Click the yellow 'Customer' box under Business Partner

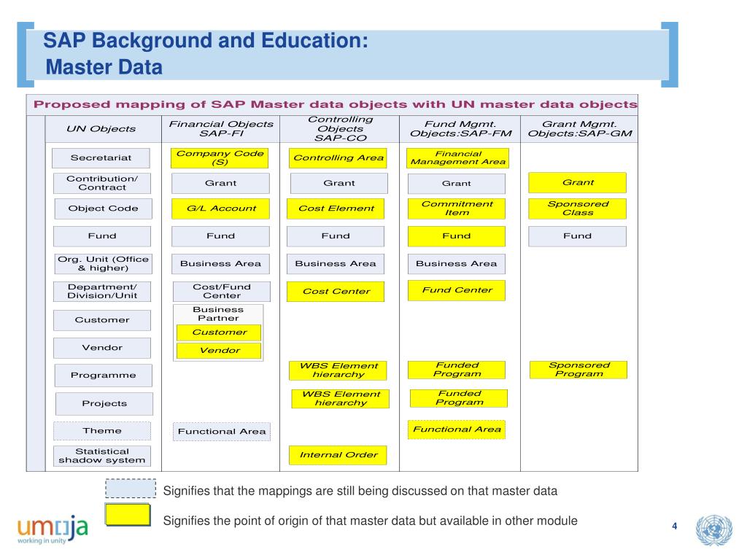point(219,332)
